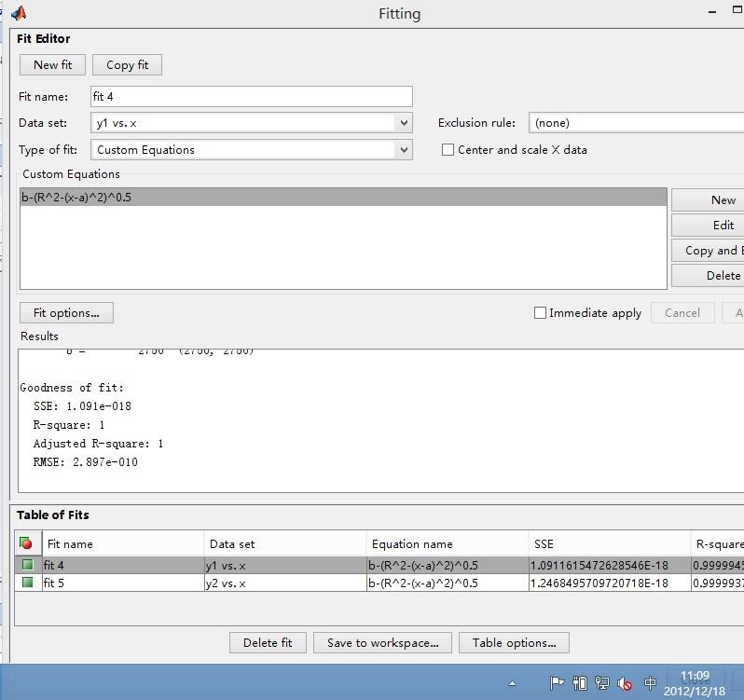Open the Data set dropdown
The width and height of the screenshot is (744, 700).
coord(404,123)
